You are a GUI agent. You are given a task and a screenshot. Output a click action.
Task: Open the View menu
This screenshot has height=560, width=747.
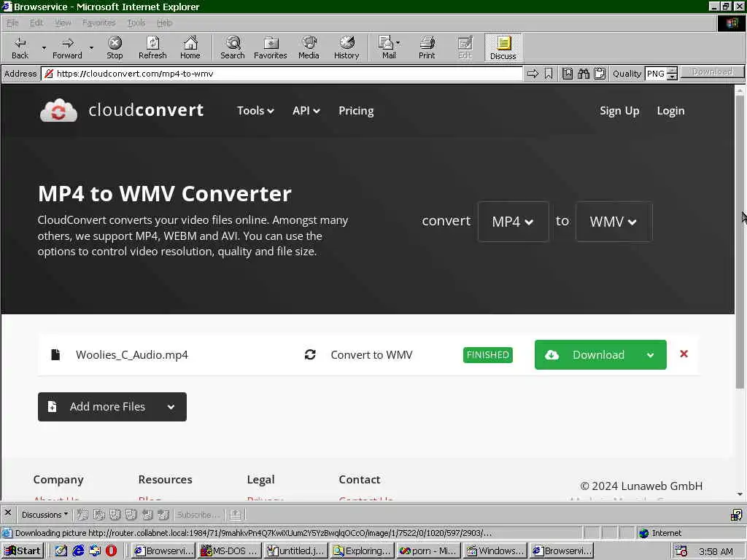click(63, 23)
